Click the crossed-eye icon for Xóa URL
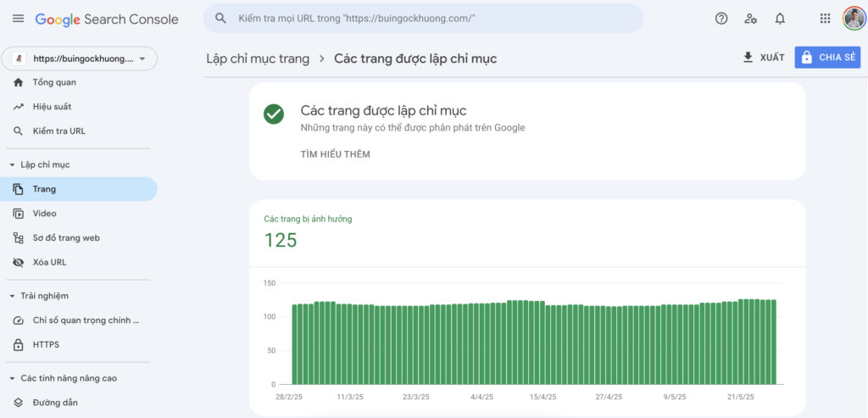868x418 pixels. (19, 263)
